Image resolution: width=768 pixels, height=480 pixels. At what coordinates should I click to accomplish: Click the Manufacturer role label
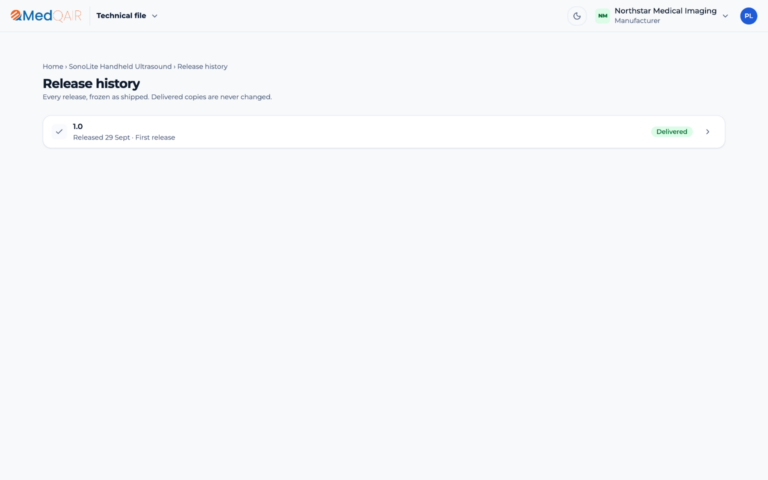(637, 21)
